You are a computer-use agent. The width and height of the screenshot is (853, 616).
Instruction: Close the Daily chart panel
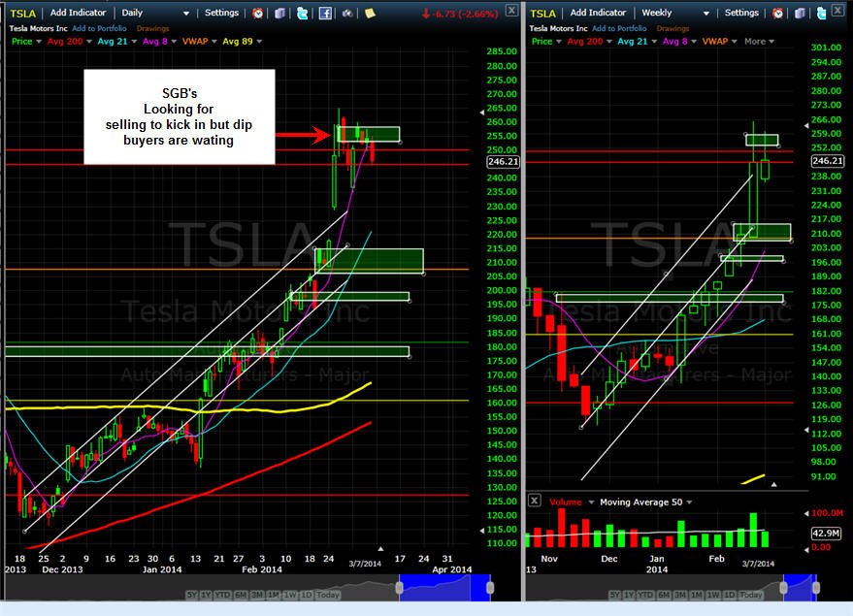click(512, 11)
